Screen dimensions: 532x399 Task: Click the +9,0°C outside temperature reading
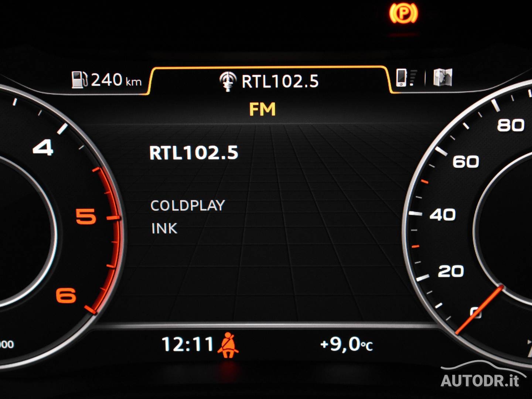click(x=347, y=344)
